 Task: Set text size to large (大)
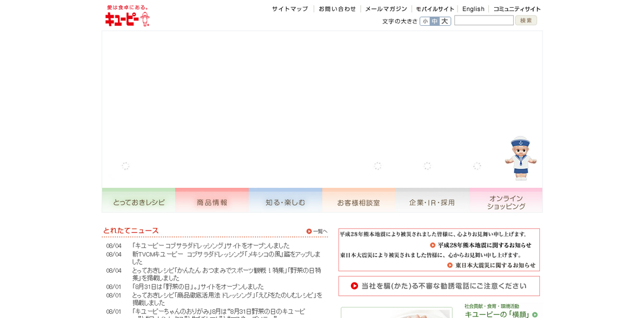445,22
